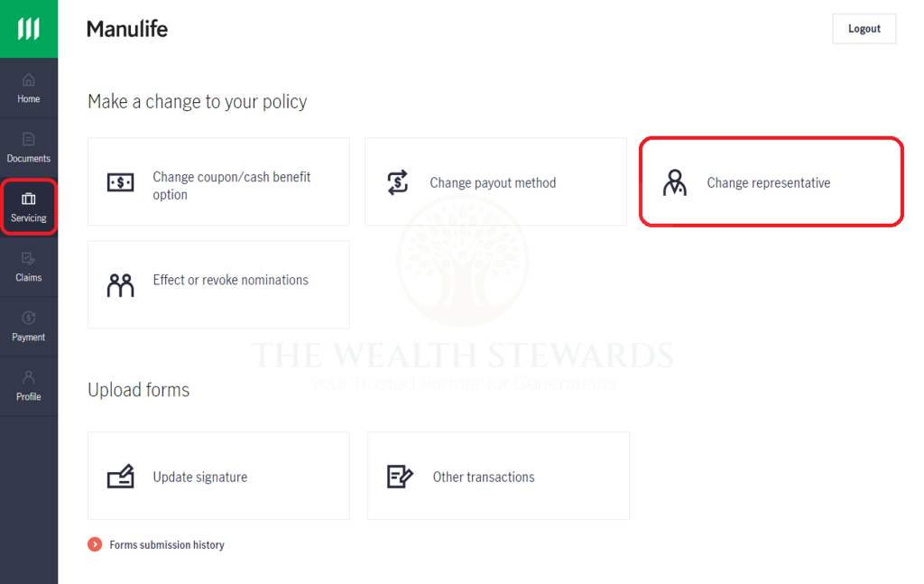
Task: Select the Payment icon in the sidebar
Action: tap(28, 320)
